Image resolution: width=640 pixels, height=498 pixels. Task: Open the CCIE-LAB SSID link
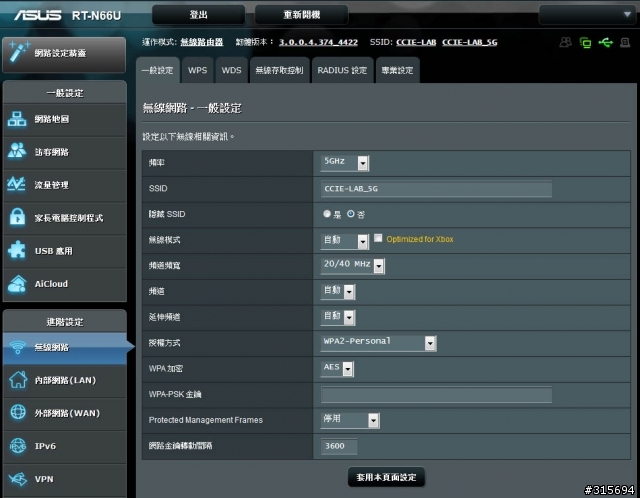coord(416,42)
